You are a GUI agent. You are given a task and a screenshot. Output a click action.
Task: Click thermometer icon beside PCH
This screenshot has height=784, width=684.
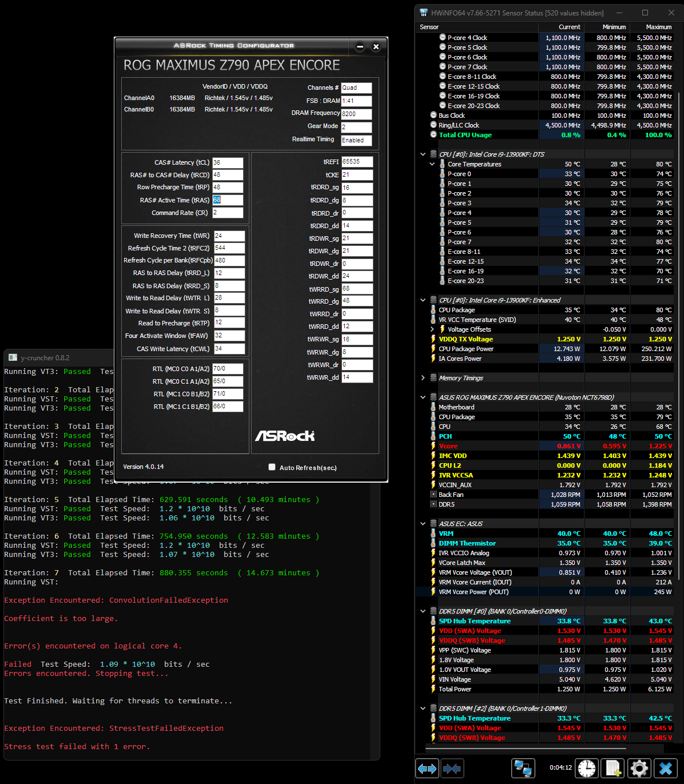tap(434, 436)
